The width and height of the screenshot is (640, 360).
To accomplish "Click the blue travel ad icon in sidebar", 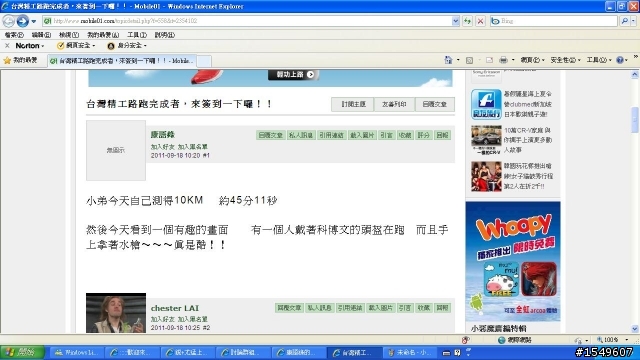I will pyautogui.click(x=486, y=104).
